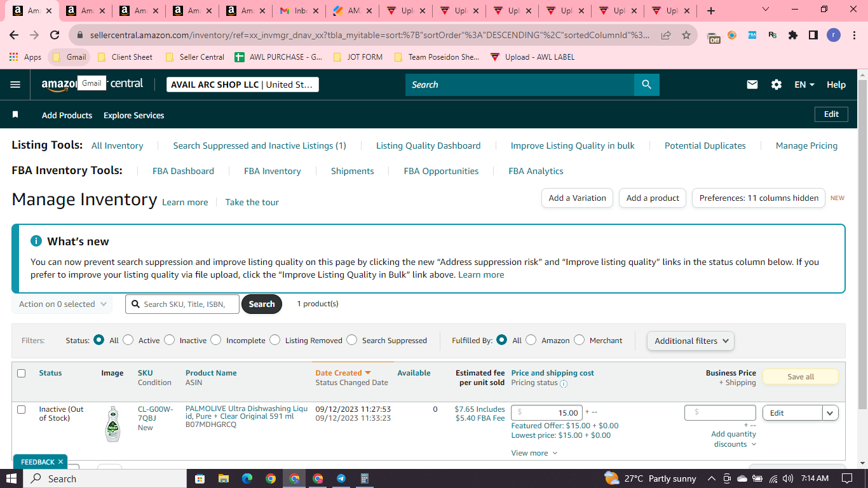The image size is (868, 488).
Task: Switch to the Gmail Inbox browser tab
Action: point(300,11)
